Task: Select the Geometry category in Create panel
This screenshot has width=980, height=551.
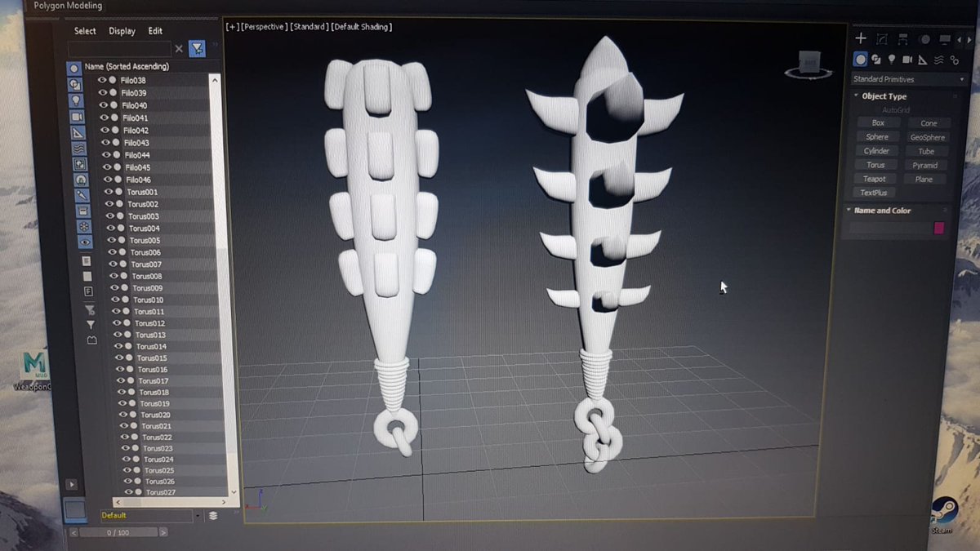Action: point(860,60)
